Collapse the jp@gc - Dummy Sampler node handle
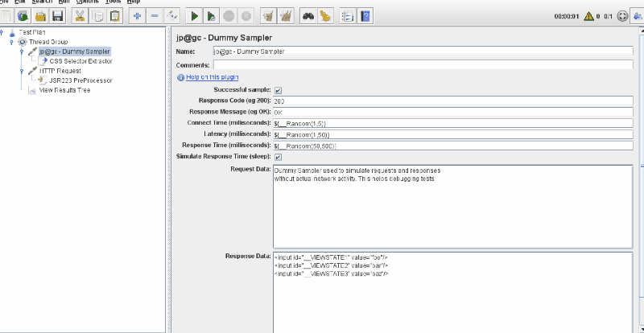644x333 pixels. (x=22, y=51)
